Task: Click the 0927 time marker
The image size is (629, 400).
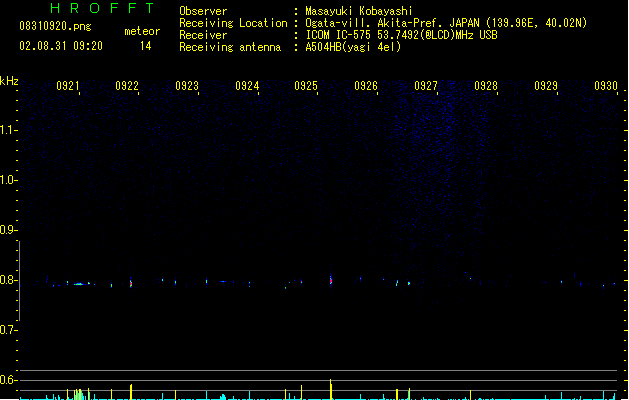Action: tap(426, 86)
